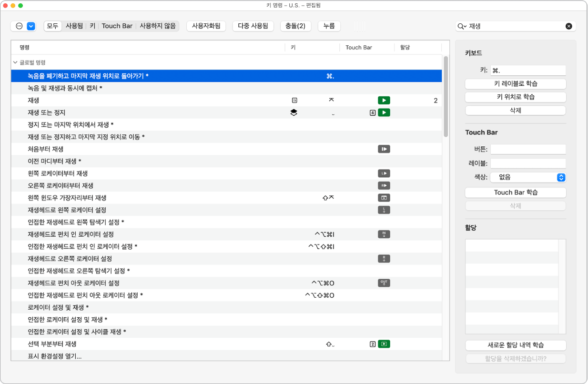Image resolution: width=588 pixels, height=384 pixels.
Task: Toggle the 사용자화됨 filter button
Action: pos(206,26)
